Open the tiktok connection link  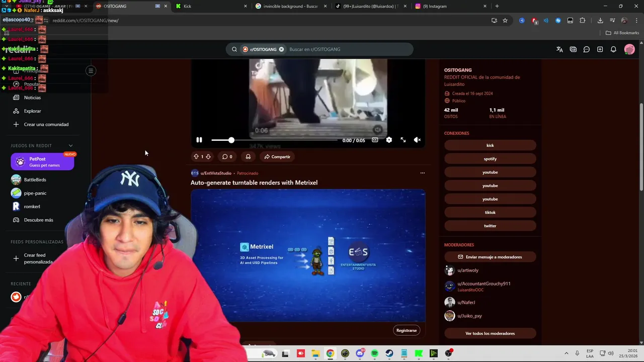490,212
